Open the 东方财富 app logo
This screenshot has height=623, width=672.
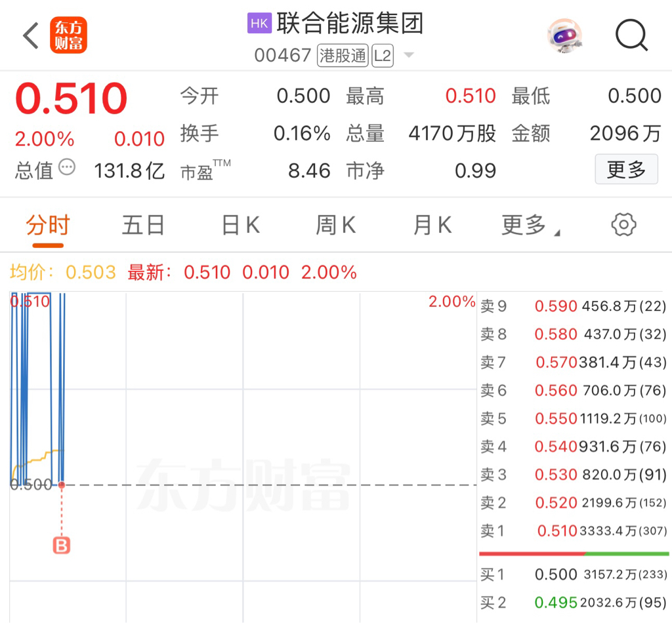(x=68, y=35)
